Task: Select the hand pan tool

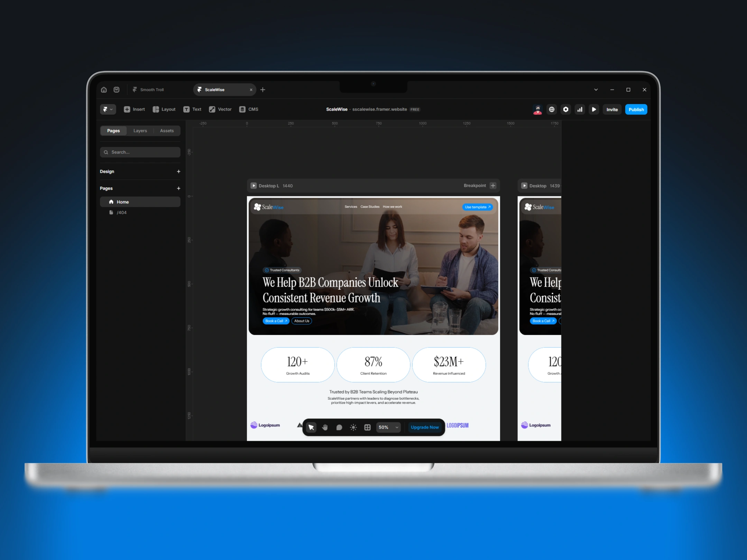Action: click(325, 427)
